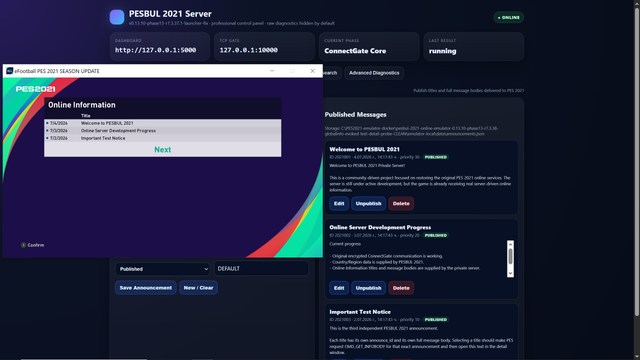Select Online Server Development Progress row in game

click(162, 131)
